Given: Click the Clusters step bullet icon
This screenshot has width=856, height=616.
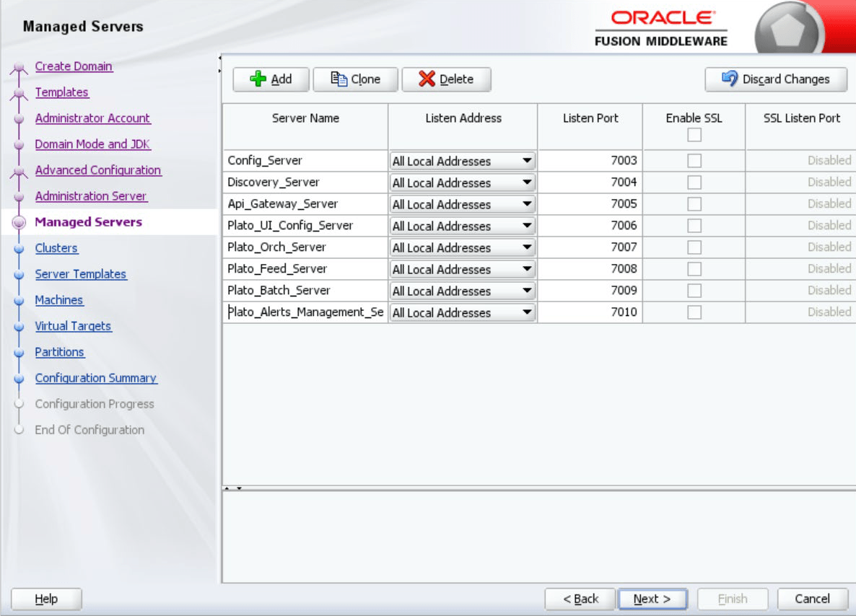Looking at the screenshot, I should click(x=19, y=249).
